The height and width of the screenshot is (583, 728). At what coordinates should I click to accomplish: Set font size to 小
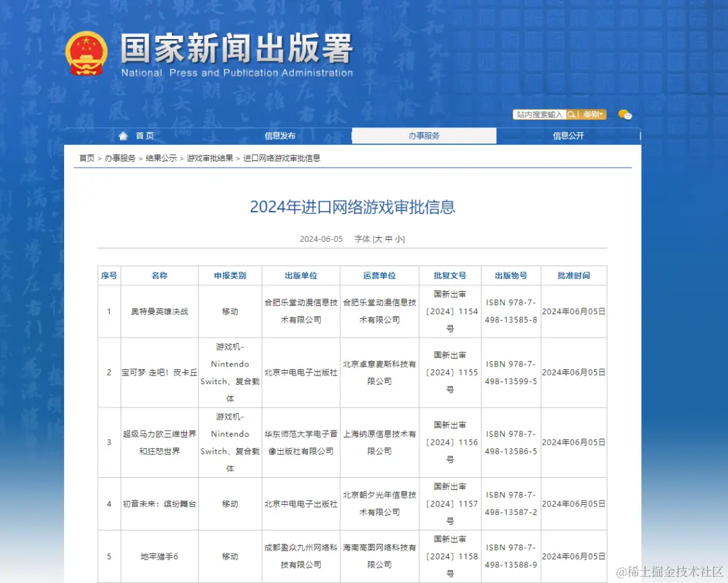(x=399, y=239)
